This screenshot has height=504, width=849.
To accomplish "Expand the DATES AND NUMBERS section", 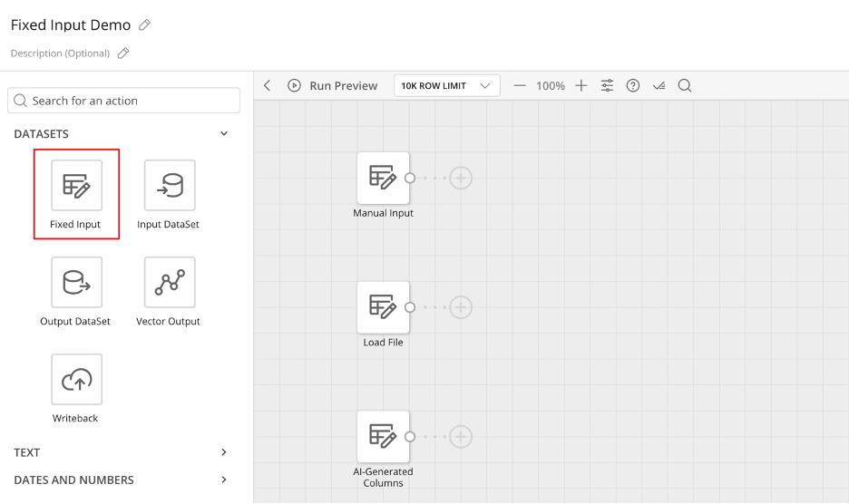I will point(224,480).
